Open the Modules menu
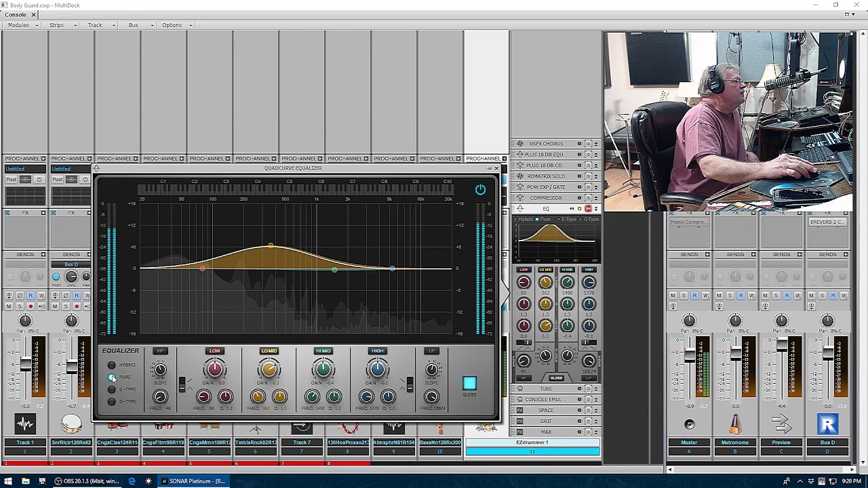868x488 pixels. (22, 25)
